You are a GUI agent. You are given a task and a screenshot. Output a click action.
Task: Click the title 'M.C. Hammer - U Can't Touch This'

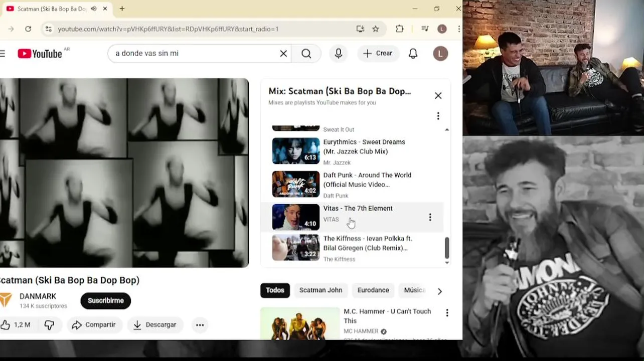[x=387, y=316]
